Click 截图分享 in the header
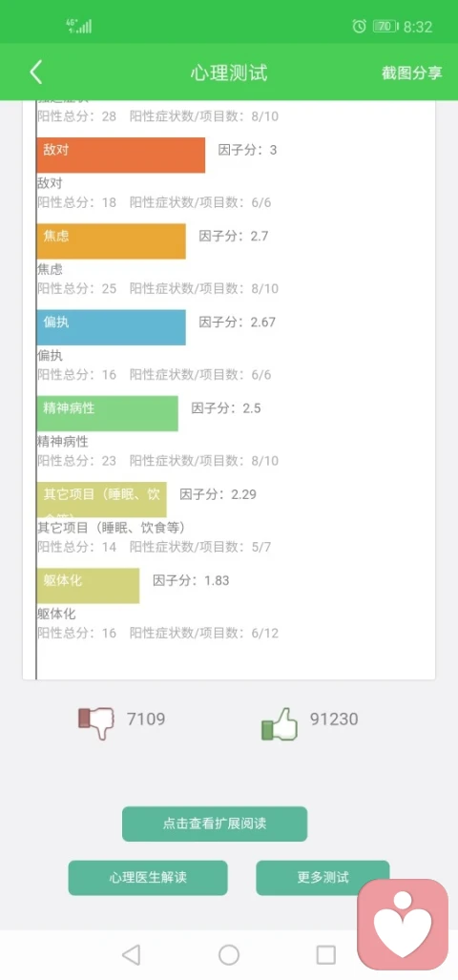The height and width of the screenshot is (980, 458). click(412, 73)
